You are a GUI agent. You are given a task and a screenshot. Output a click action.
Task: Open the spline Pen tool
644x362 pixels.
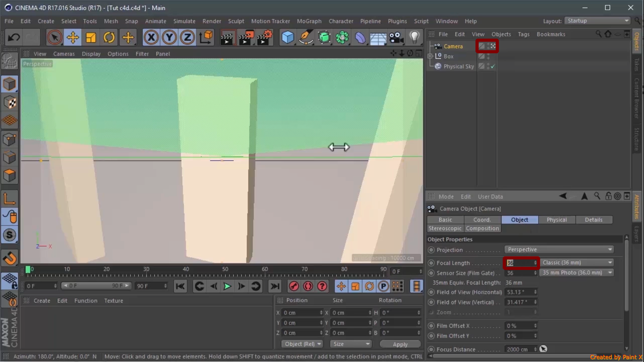(306, 37)
